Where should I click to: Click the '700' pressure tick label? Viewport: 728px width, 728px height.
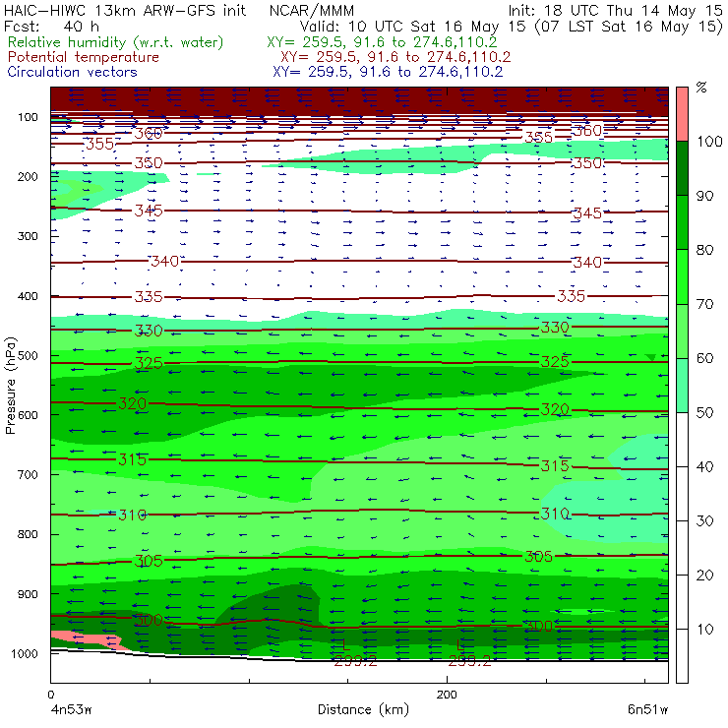(x=28, y=475)
